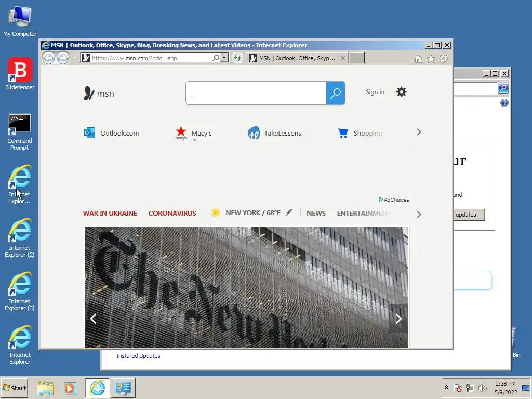Select the MSN browser tab
The image size is (532, 399).
[x=297, y=58]
